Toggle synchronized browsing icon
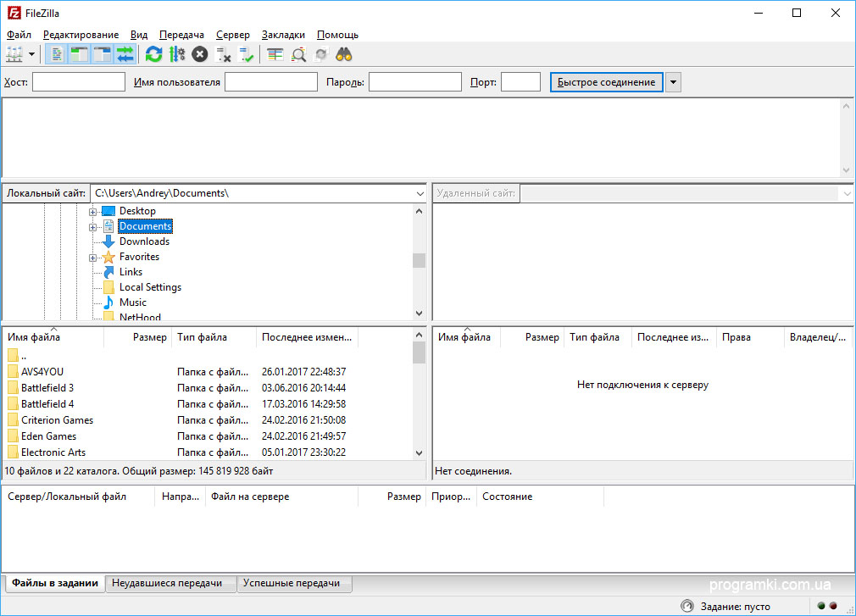Screen dimensions: 856x616 click(321, 54)
